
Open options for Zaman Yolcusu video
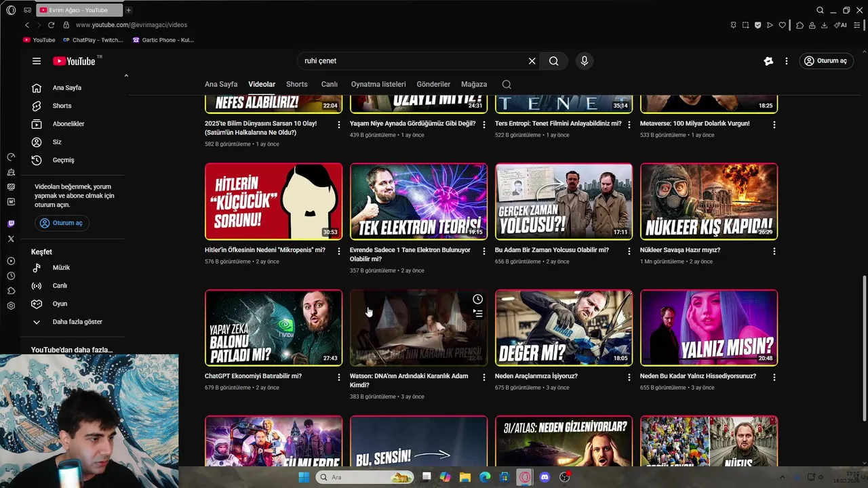(629, 251)
